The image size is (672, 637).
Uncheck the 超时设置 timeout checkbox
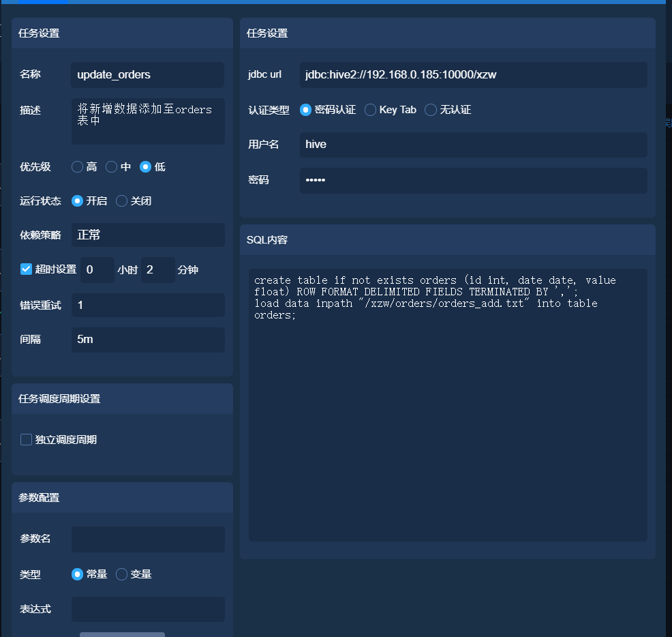[x=25, y=269]
